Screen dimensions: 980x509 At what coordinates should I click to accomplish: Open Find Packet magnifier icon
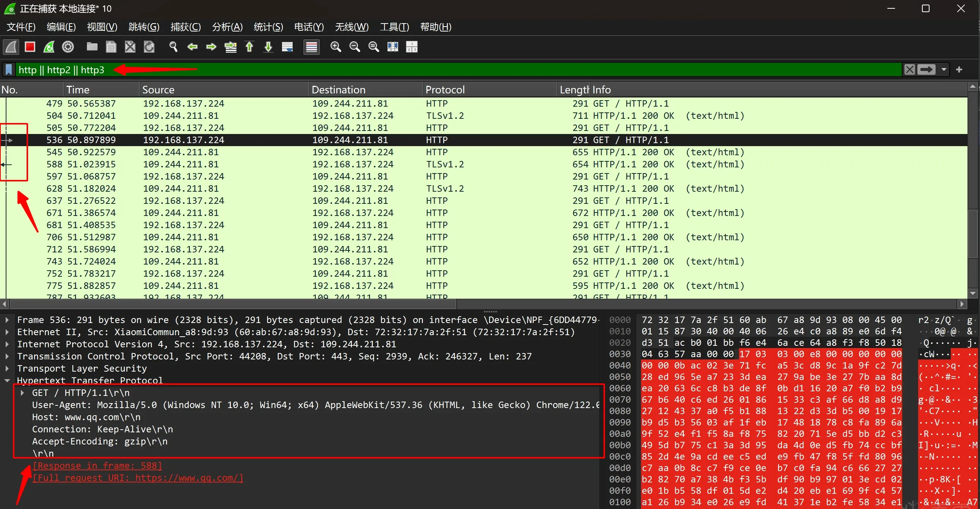pyautogui.click(x=173, y=47)
